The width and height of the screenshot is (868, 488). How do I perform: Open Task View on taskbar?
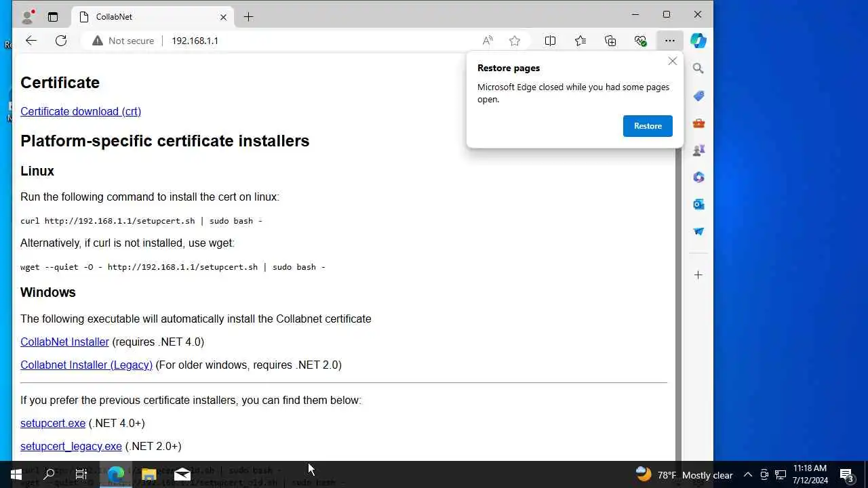[x=81, y=474]
